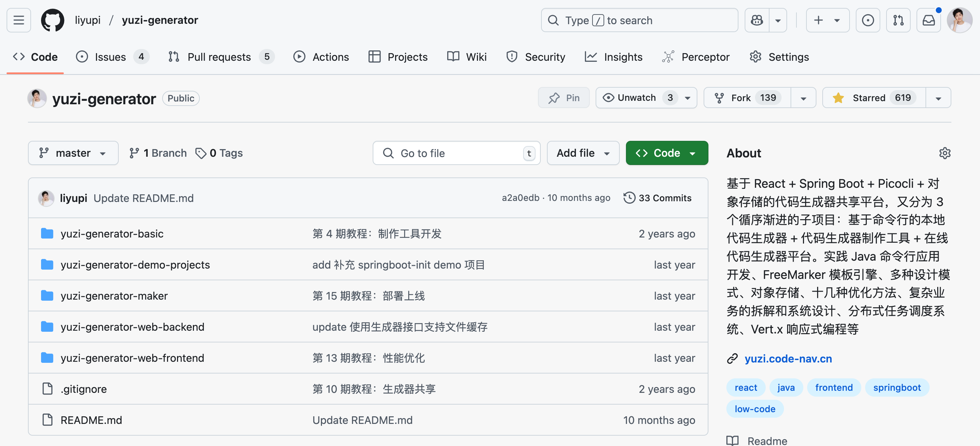980x446 pixels.
Task: Pin the yuzi-generator repository
Action: tap(564, 98)
